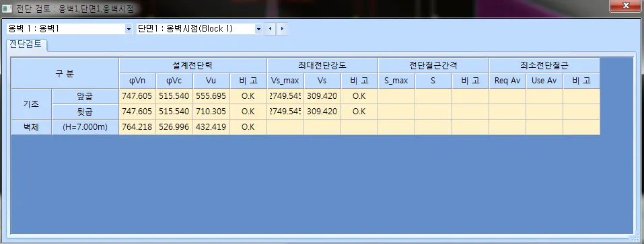
Task: Click the empty Req Av cell in 벽체 row
Action: click(507, 127)
